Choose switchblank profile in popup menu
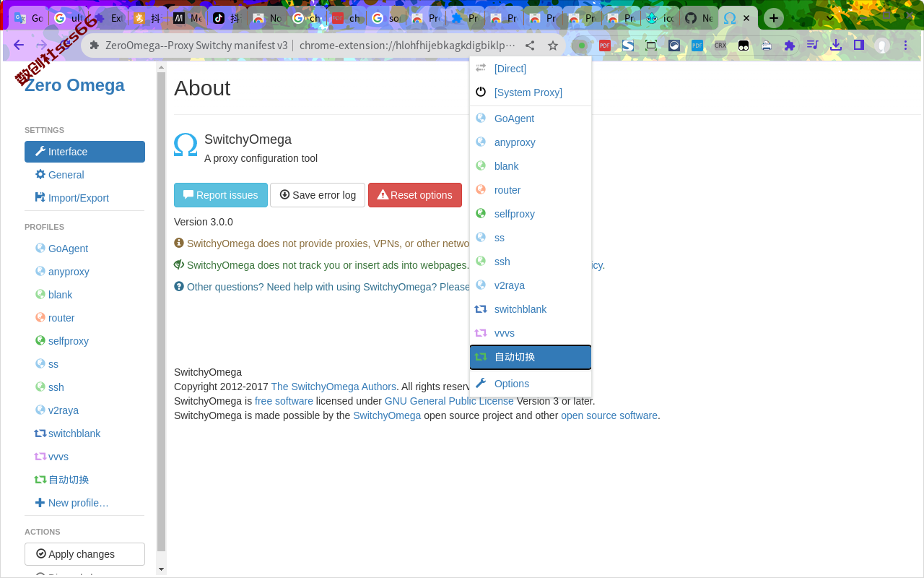This screenshot has height=578, width=924. pyautogui.click(x=531, y=309)
